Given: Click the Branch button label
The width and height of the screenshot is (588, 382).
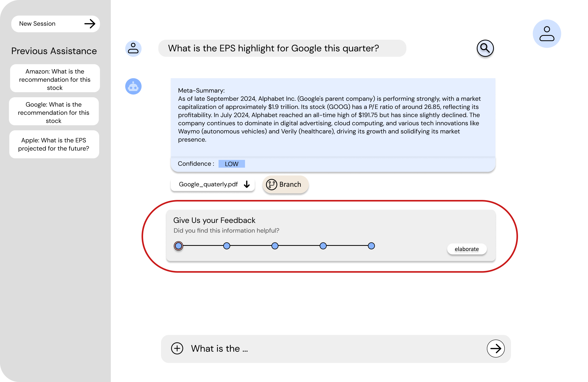Looking at the screenshot, I should pyautogui.click(x=290, y=184).
